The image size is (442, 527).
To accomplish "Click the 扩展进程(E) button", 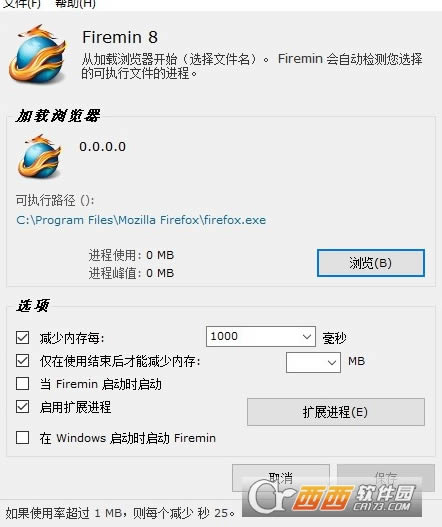I will [336, 412].
